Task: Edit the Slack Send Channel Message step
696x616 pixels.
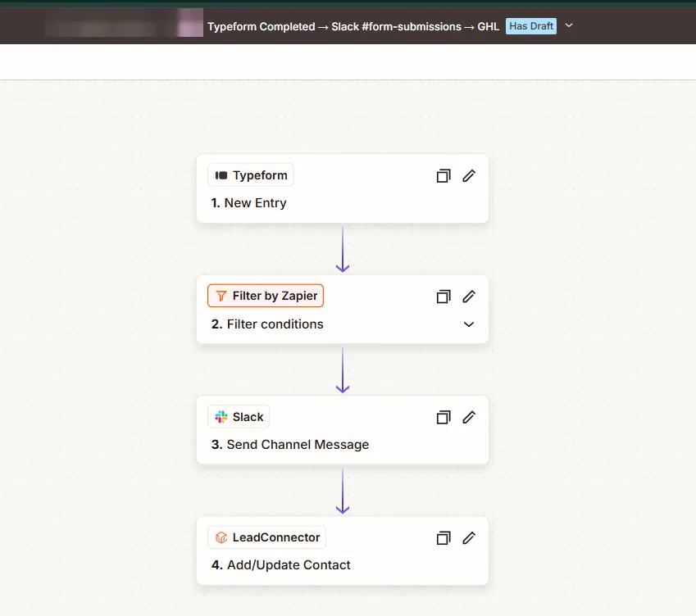Action: [x=469, y=417]
